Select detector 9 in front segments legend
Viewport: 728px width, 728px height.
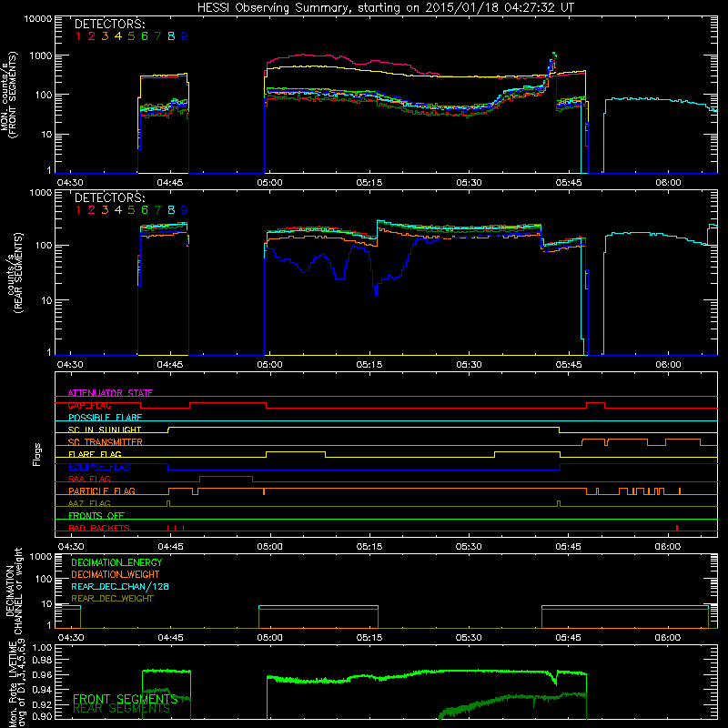pyautogui.click(x=185, y=36)
